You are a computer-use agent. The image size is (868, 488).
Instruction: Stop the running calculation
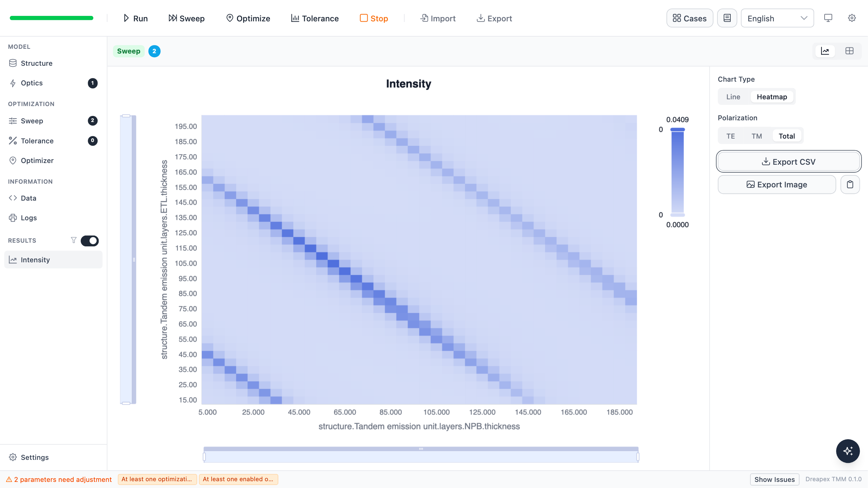374,18
